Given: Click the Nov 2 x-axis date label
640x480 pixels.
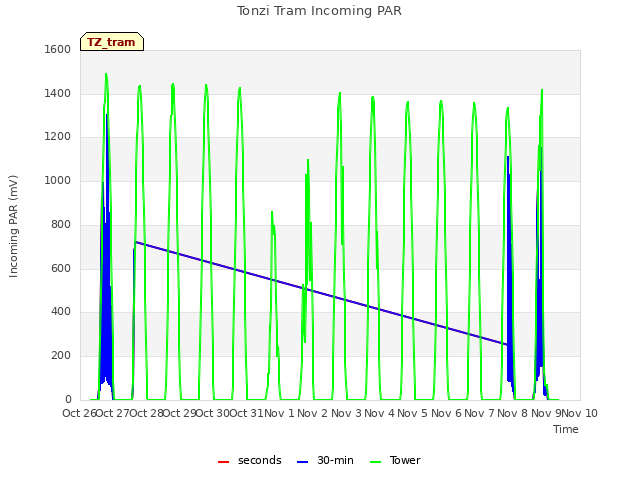Looking at the screenshot, I should (x=312, y=413).
